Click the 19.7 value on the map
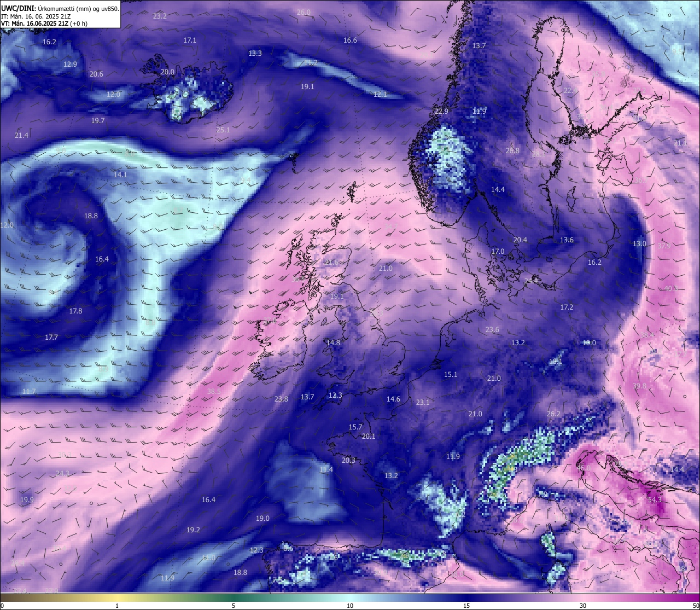This screenshot has height=610, width=700. point(98,120)
